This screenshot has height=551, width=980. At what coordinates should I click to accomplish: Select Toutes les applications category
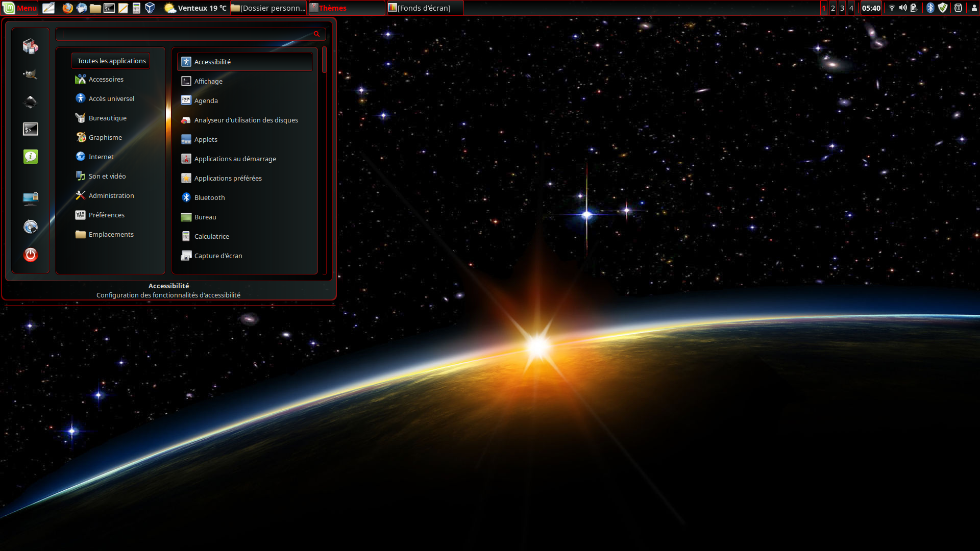point(111,61)
